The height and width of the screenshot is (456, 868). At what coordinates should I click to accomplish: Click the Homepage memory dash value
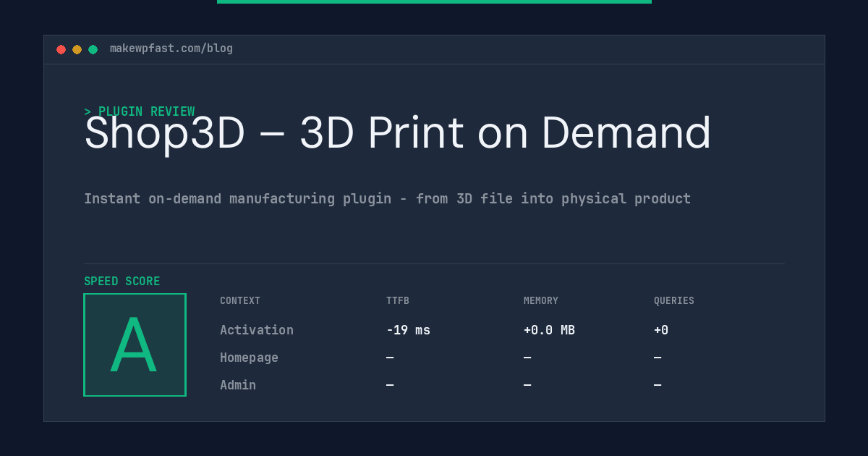527,358
